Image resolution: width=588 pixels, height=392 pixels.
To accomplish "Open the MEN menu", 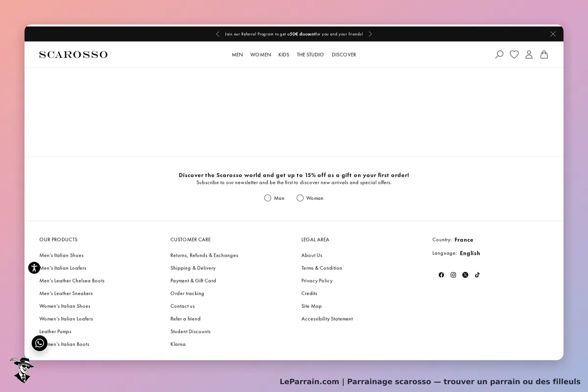I will coord(237,55).
